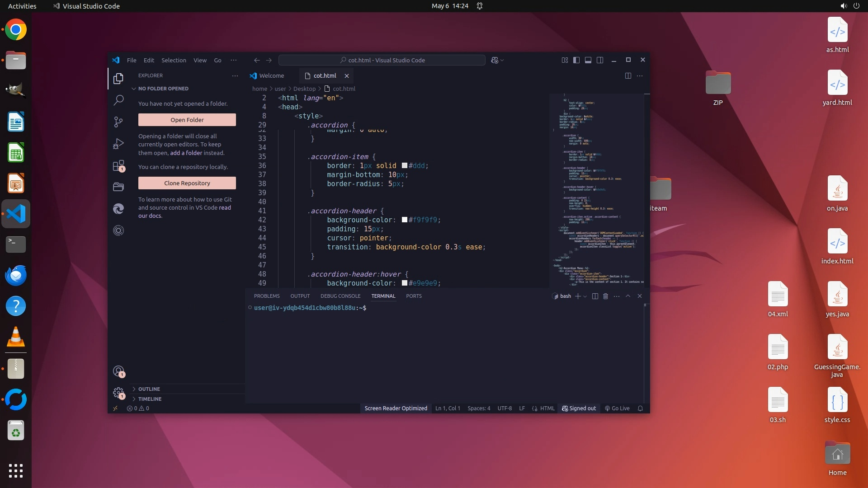Screen dimensions: 868x488
Task: Open the Extensions view
Action: [118, 166]
